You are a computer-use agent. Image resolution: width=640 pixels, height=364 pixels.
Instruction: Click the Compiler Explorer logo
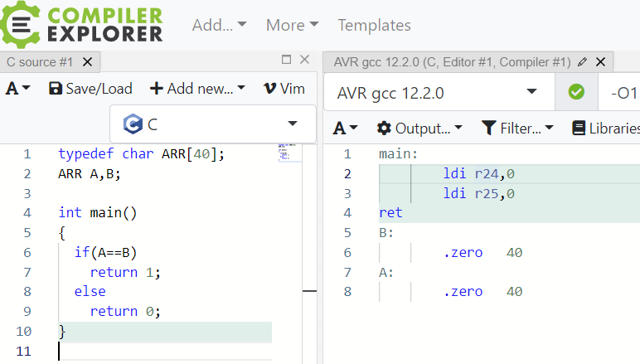(83, 24)
